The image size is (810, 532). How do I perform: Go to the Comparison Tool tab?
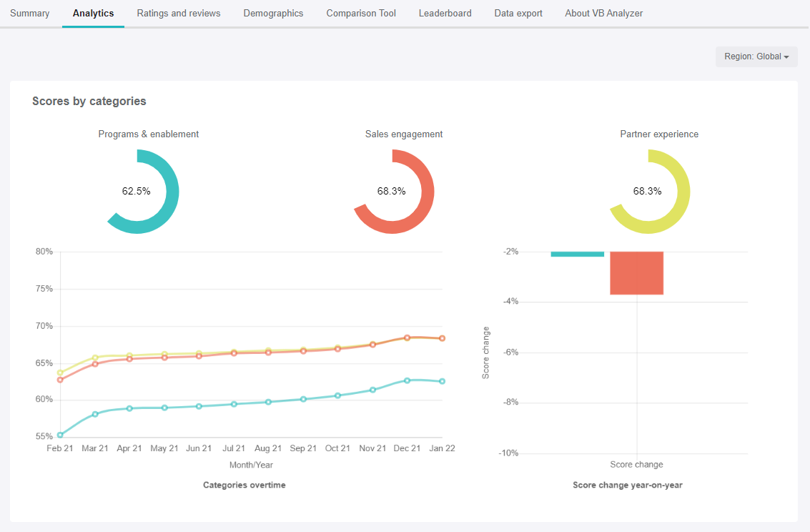361,14
